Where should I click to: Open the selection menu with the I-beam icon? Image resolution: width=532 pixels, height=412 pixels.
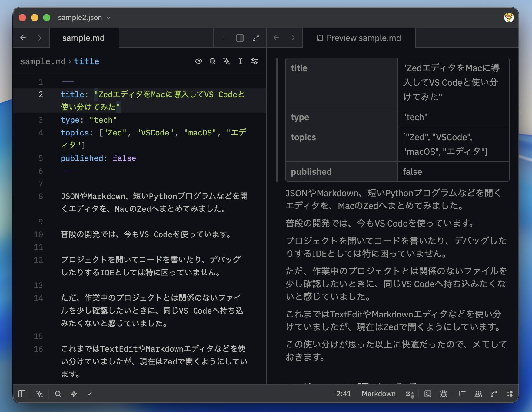241,61
